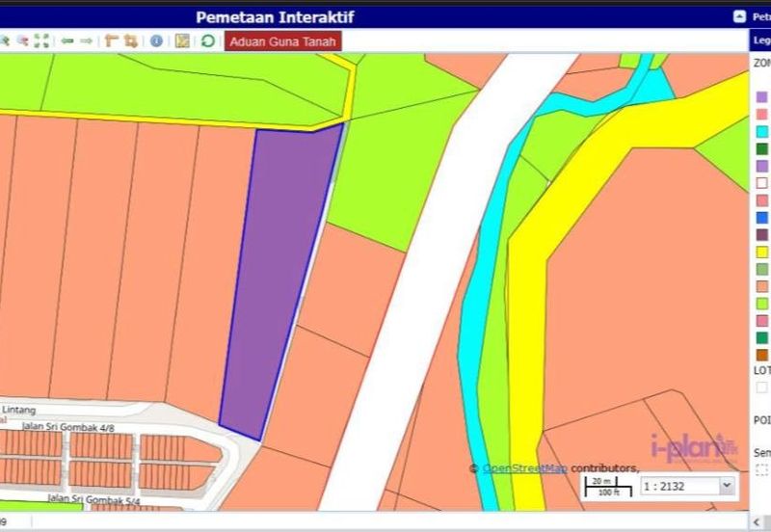Viewport: 771px width, 532px height.
Task: Go forward to next map view
Action: (x=86, y=40)
